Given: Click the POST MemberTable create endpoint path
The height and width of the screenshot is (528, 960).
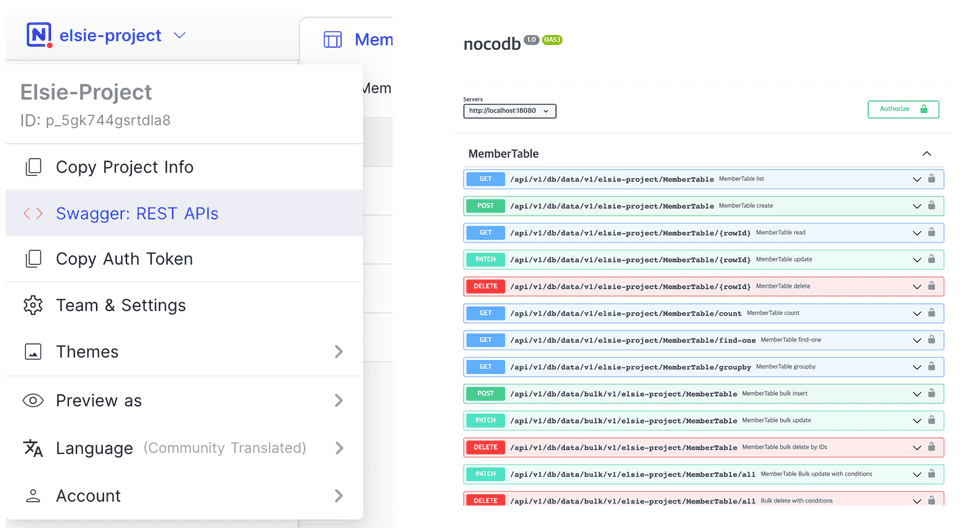Looking at the screenshot, I should click(x=611, y=206).
